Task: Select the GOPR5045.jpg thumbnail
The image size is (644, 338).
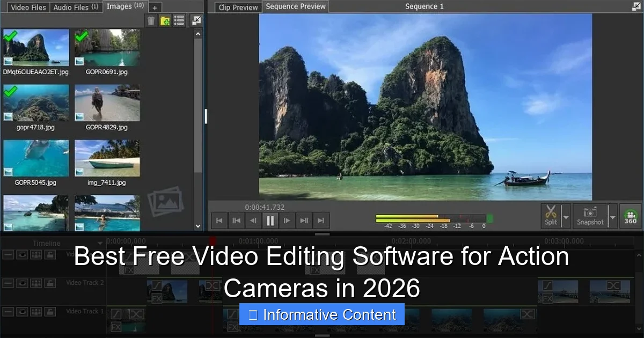Action: point(35,158)
